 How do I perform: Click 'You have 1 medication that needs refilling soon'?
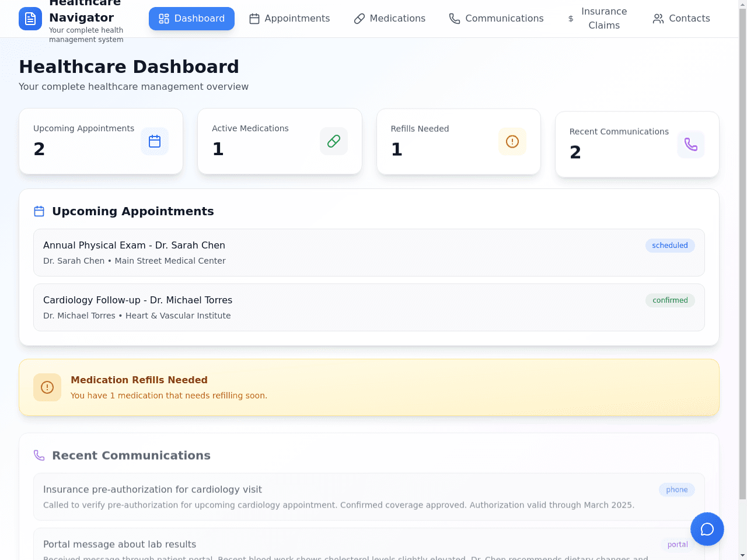click(x=169, y=395)
